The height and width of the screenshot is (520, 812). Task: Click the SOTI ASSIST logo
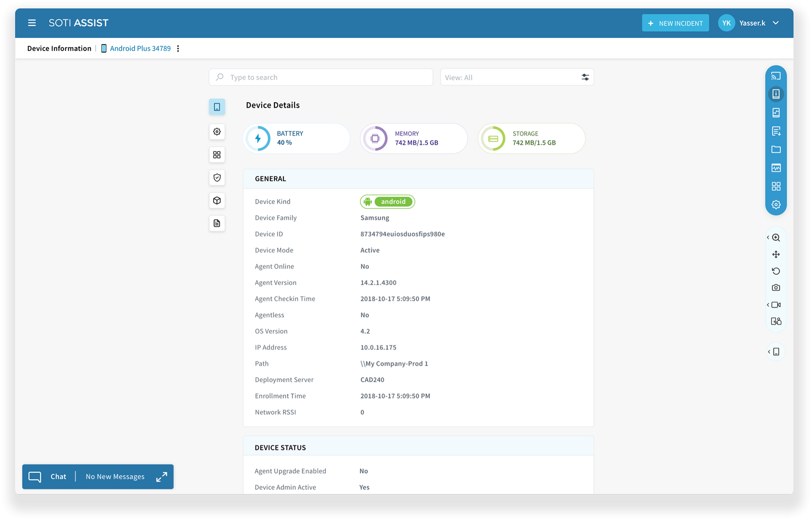(79, 23)
